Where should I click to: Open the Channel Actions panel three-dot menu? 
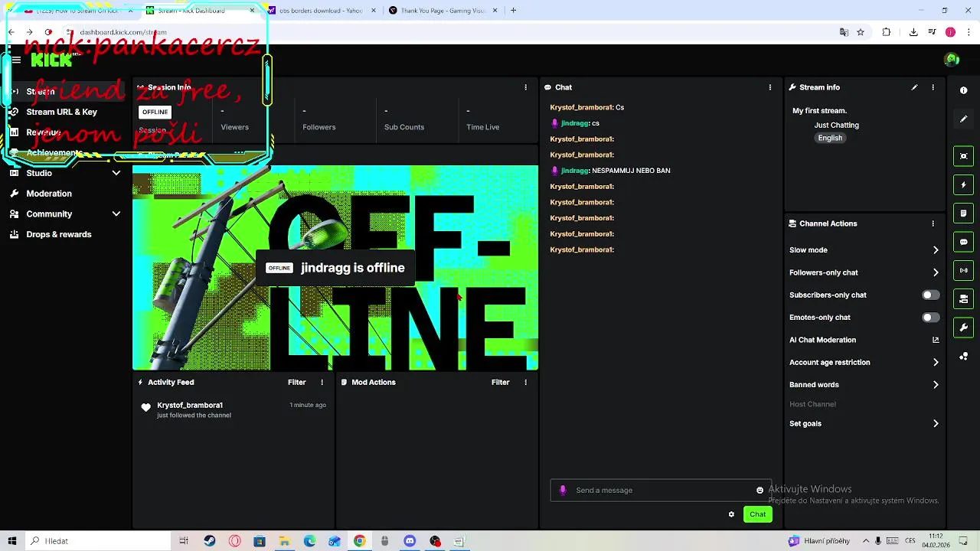click(x=933, y=223)
